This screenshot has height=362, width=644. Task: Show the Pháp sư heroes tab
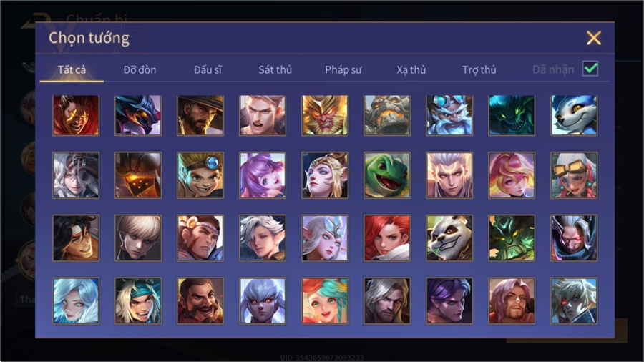(x=343, y=70)
